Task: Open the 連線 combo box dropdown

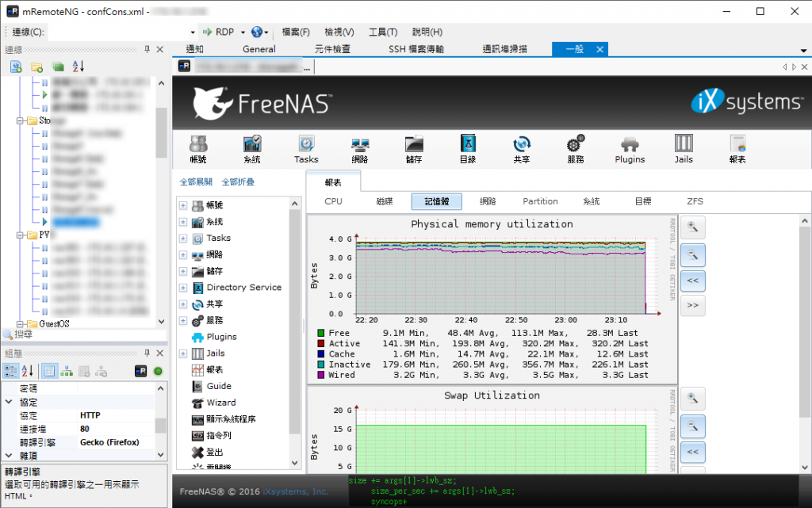Action: point(193,32)
